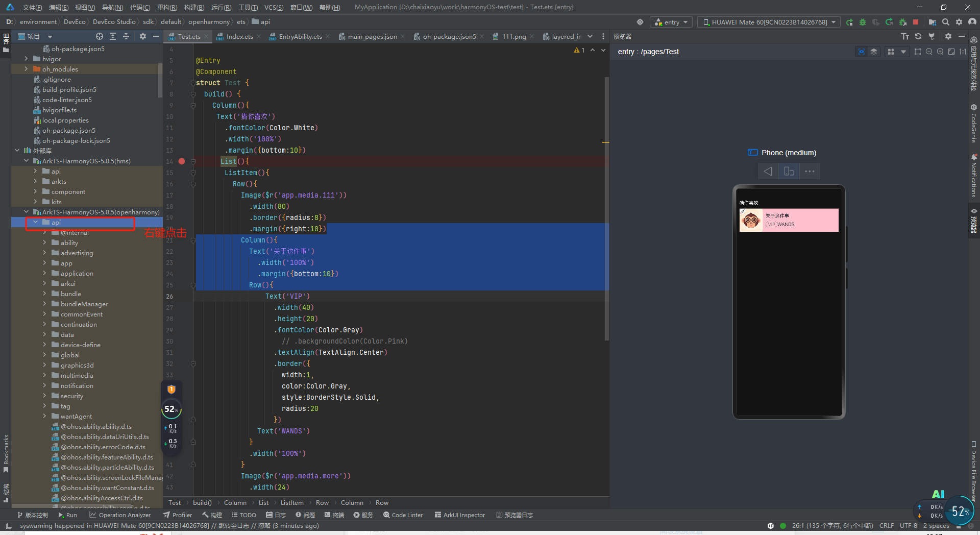This screenshot has height=535, width=980.
Task: Click the CRLF line separator status entry
Action: pos(886,525)
